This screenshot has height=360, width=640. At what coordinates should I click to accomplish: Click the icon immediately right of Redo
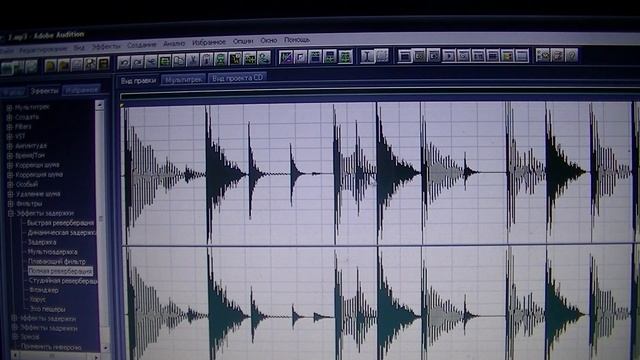click(151, 61)
